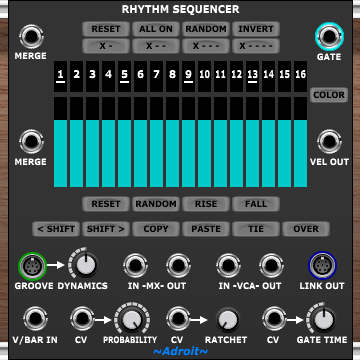360x360 pixels.
Task: Click the CV jack feeding PROBABILITY
Action: (x=82, y=319)
